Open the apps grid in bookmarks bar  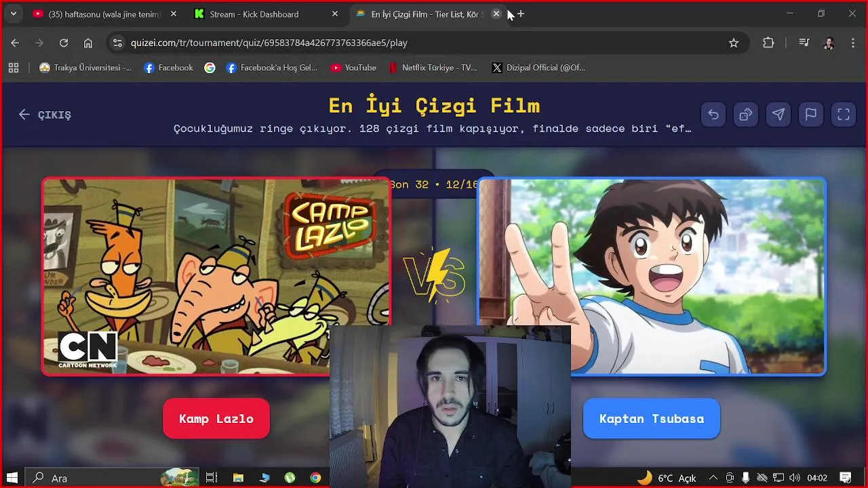(x=14, y=68)
